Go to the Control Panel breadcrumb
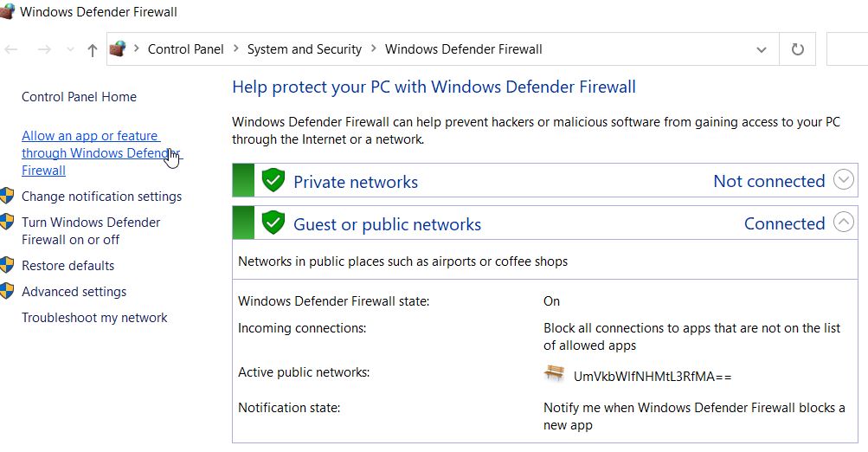868x452 pixels. 185,49
